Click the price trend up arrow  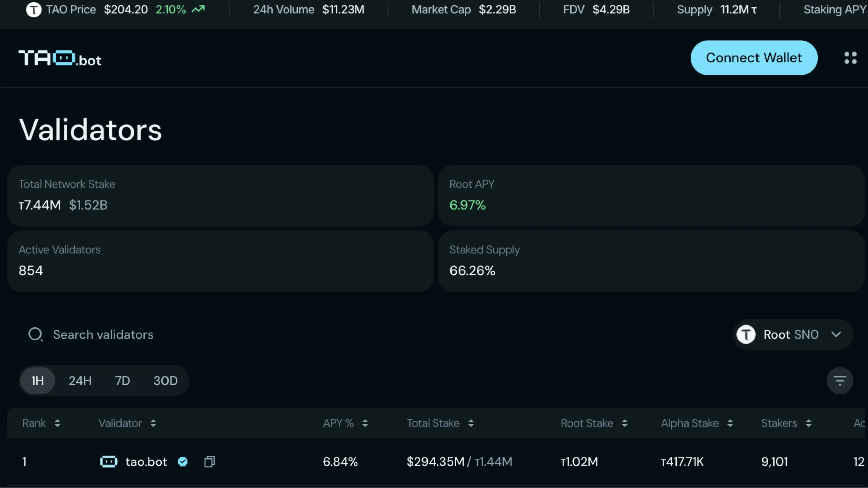tap(198, 9)
